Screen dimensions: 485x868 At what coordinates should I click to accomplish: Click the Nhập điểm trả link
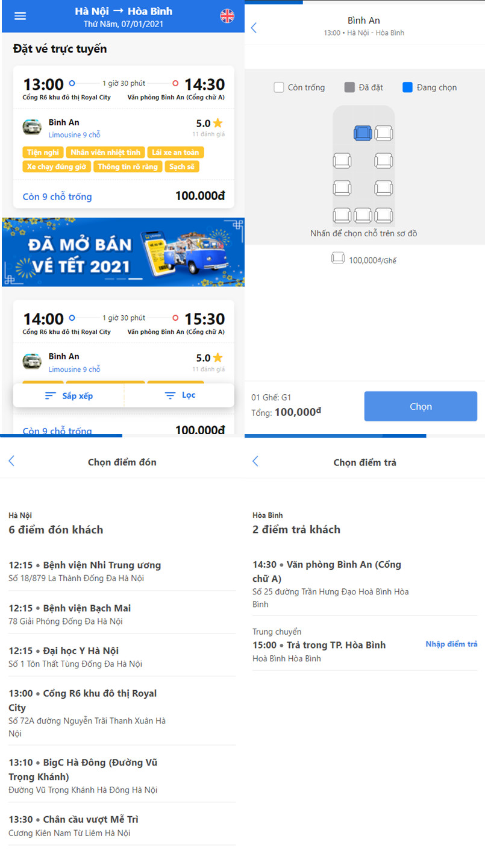pyautogui.click(x=451, y=644)
